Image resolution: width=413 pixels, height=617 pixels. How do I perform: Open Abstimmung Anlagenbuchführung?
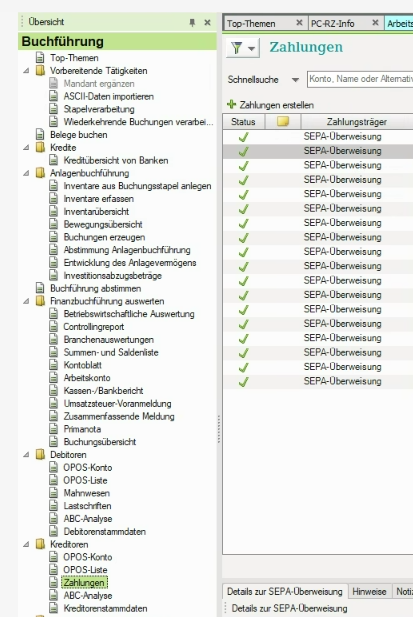click(x=127, y=250)
